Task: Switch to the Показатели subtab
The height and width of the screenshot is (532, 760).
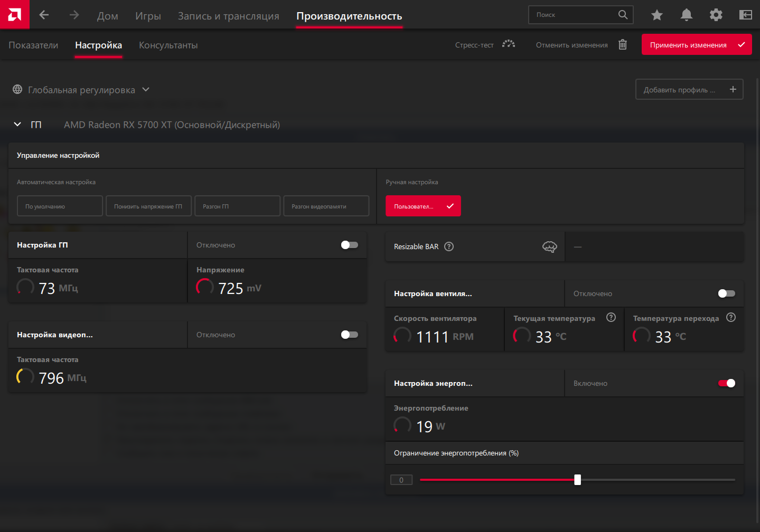Action: click(x=33, y=45)
